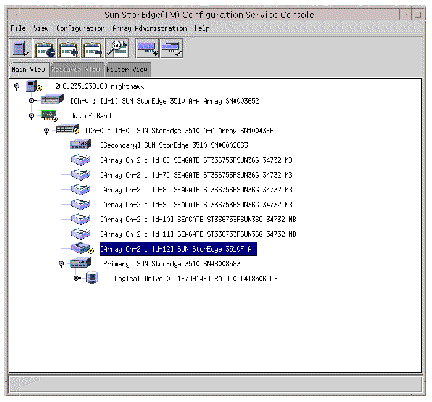Viewport: 432px width, 402px height.
Task: Click the Logical Drive 0 icon
Action: click(92, 278)
